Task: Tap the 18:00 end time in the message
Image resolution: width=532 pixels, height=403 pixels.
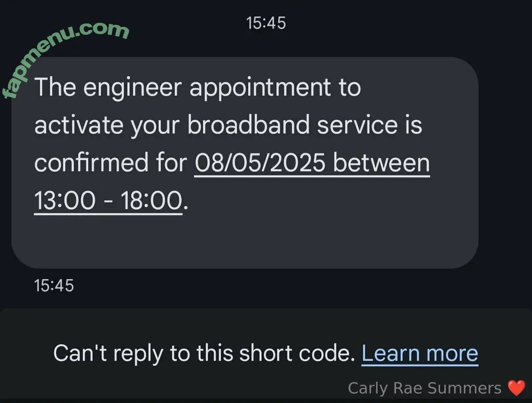Action: [x=151, y=201]
